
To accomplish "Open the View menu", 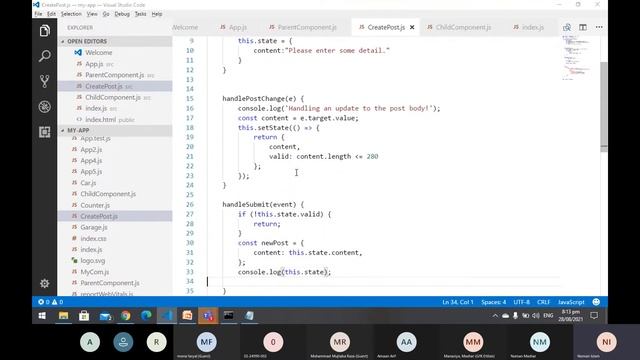I will pyautogui.click(x=92, y=14).
